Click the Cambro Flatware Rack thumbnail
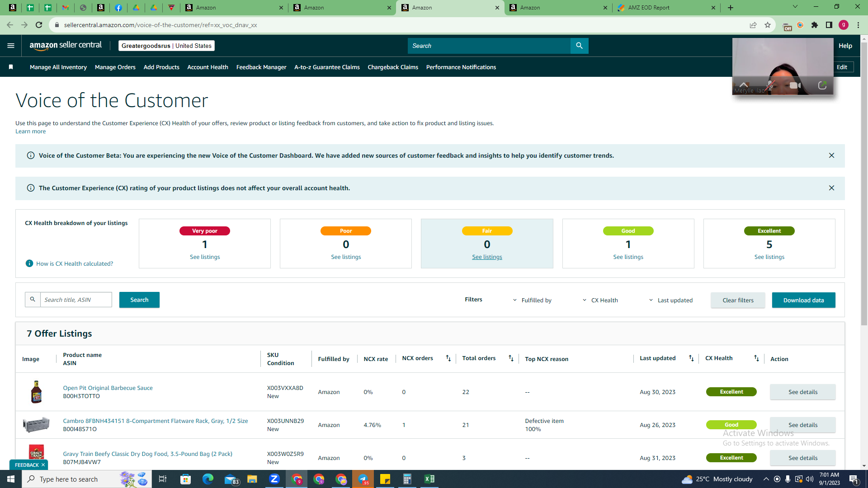868x488 pixels. click(x=36, y=425)
